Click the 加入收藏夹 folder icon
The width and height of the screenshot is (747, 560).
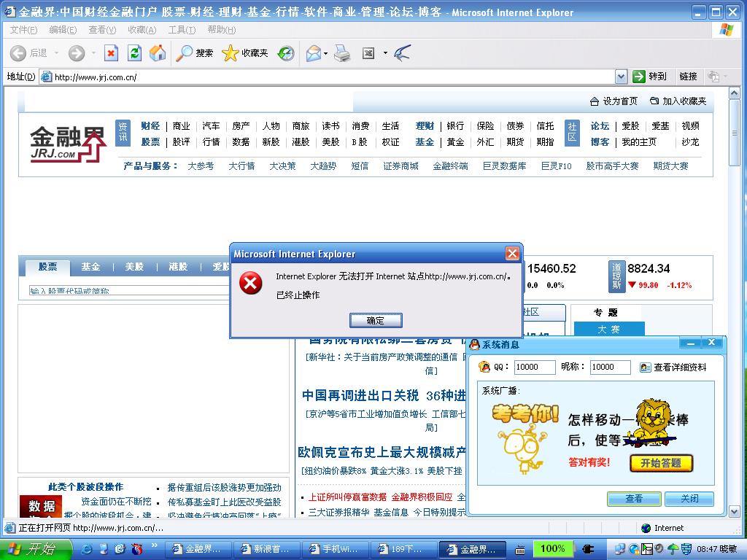[654, 101]
